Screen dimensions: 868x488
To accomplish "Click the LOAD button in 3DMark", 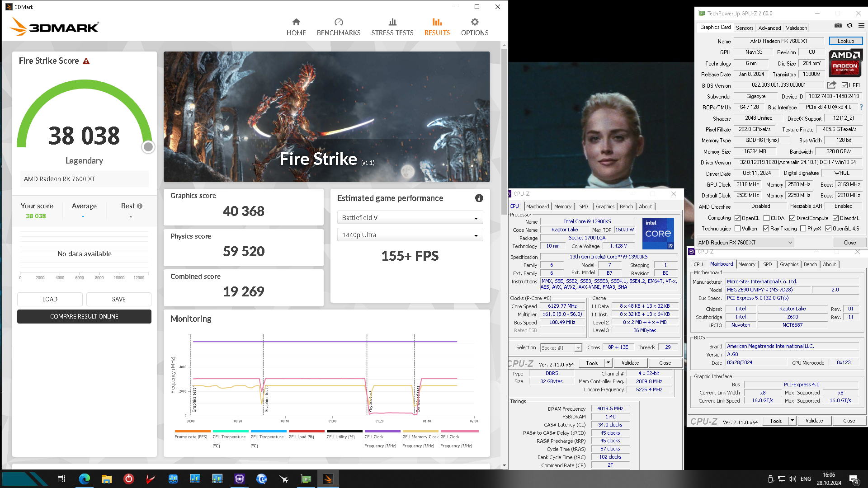I will 50,299.
